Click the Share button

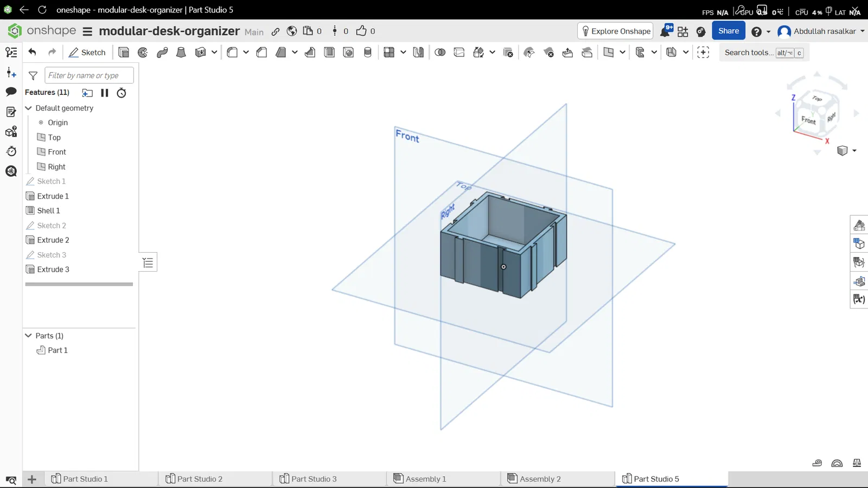(729, 31)
